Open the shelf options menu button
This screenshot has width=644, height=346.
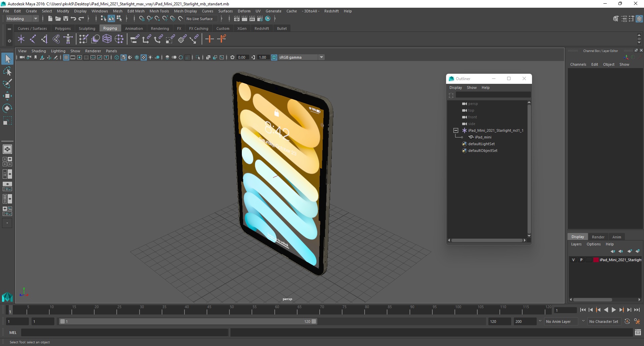click(x=9, y=41)
